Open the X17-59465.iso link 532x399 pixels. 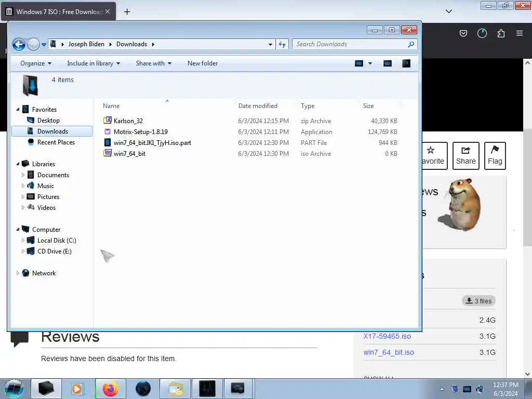387,336
